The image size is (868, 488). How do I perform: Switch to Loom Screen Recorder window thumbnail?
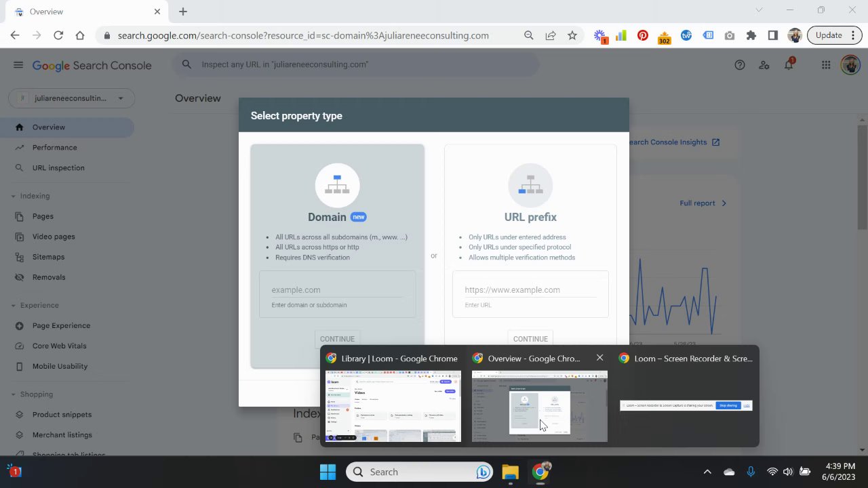[686, 406]
